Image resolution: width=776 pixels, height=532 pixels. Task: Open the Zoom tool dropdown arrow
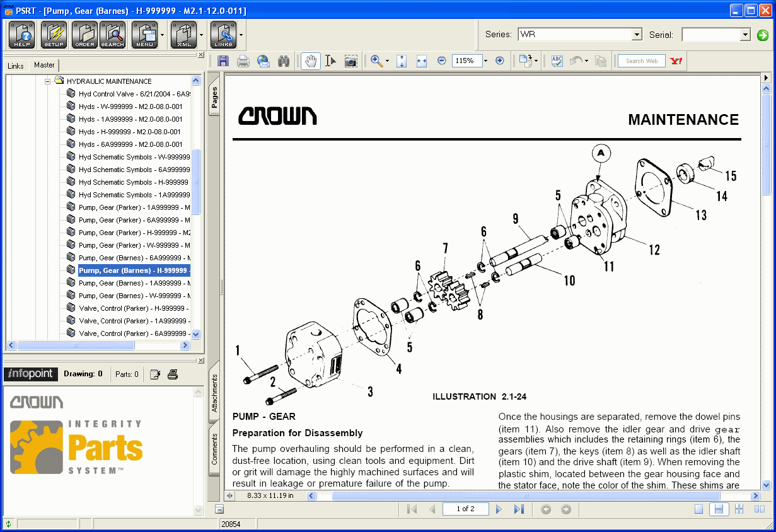click(x=387, y=61)
